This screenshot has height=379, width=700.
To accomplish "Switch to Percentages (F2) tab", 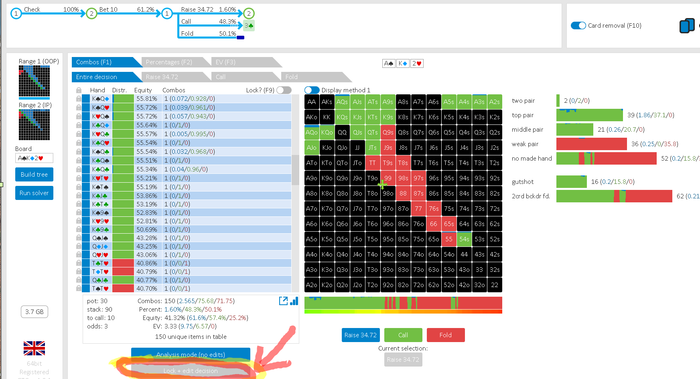I will [x=176, y=62].
